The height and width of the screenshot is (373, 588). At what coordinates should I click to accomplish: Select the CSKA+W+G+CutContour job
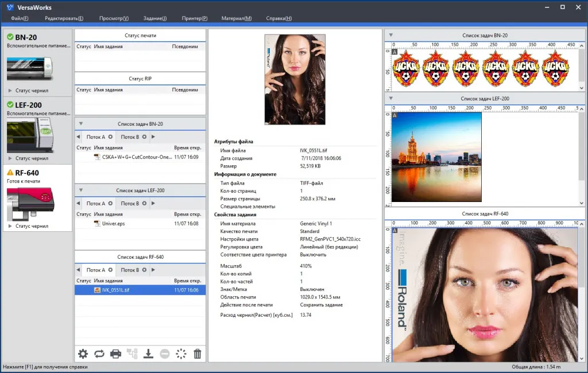click(137, 157)
